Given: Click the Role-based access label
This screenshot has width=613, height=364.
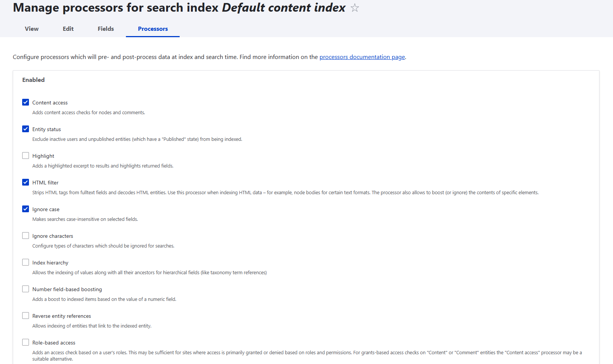Looking at the screenshot, I should pos(53,342).
